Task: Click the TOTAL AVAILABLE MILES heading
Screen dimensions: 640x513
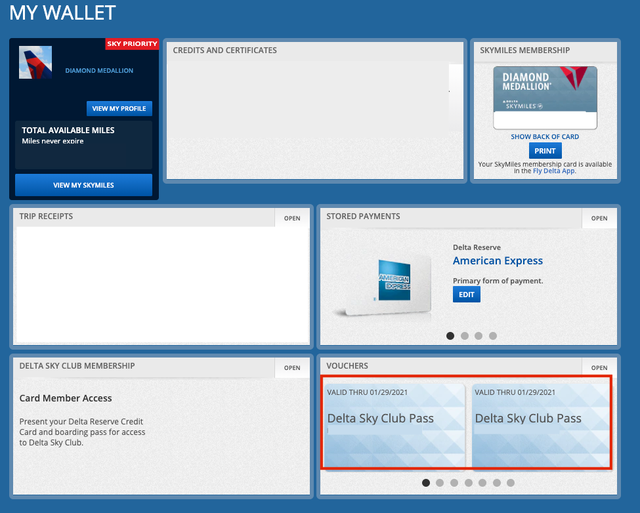Action: [x=68, y=130]
